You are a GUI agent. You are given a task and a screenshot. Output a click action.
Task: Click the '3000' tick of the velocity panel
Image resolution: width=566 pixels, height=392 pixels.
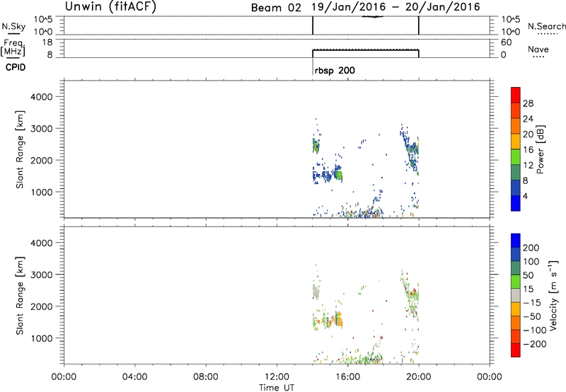coord(42,275)
